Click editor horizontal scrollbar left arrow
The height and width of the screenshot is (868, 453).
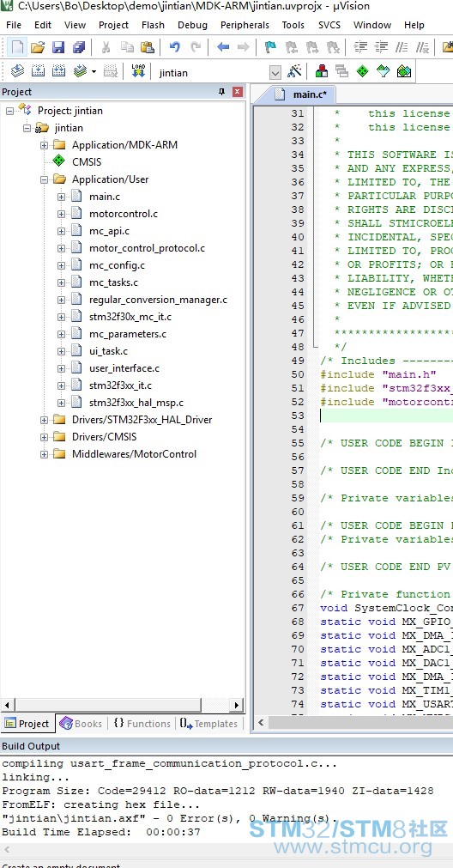click(261, 722)
